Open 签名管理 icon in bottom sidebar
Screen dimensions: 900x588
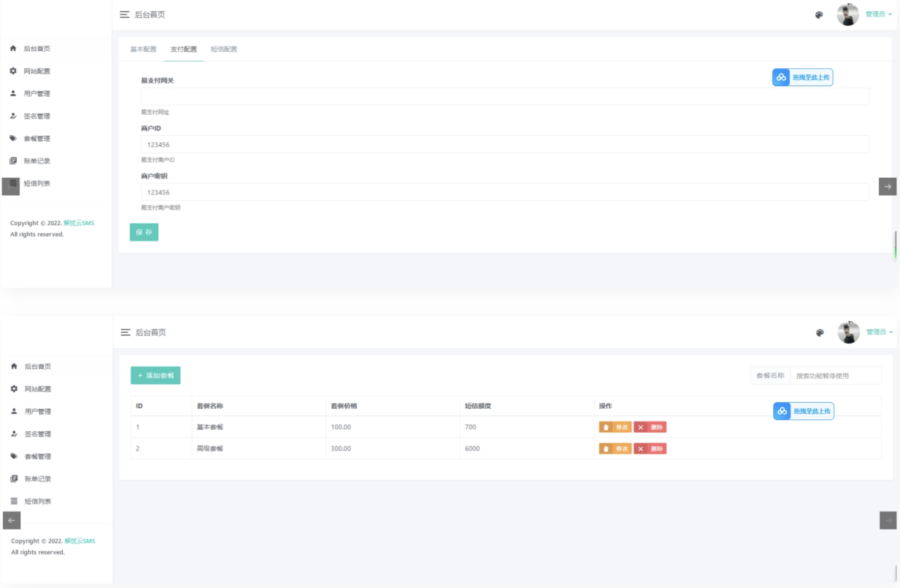tap(13, 433)
